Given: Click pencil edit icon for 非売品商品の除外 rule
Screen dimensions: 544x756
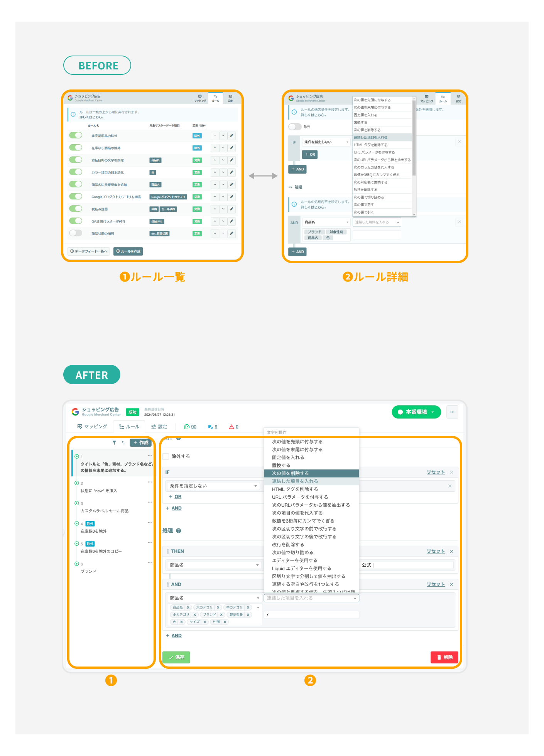Looking at the screenshot, I should click(231, 136).
